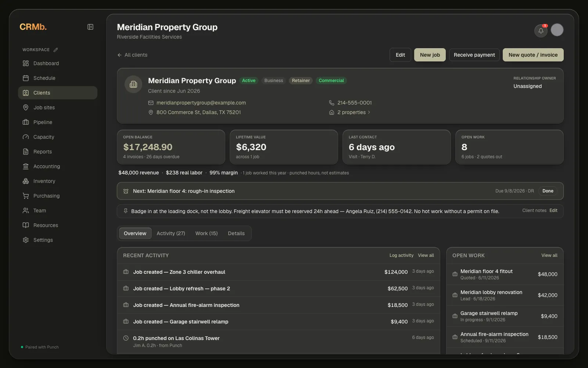Click the user avatar in the header
Image resolution: width=588 pixels, height=368 pixels.
(557, 30)
